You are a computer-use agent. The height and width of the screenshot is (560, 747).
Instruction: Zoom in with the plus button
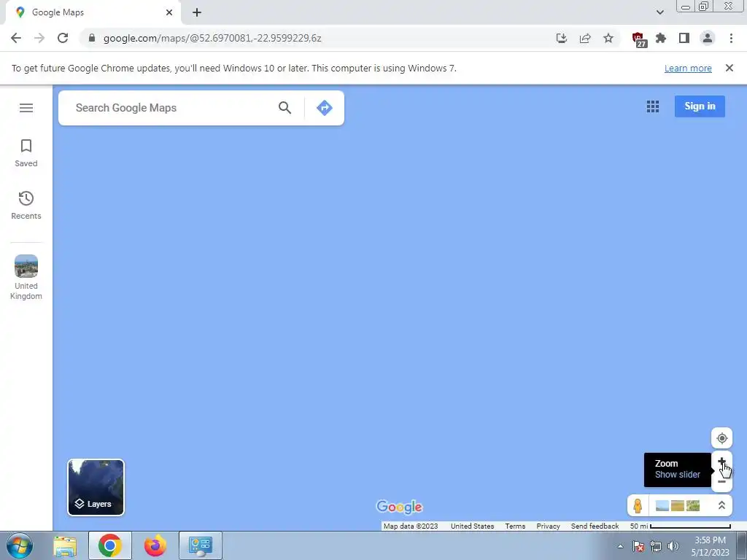click(x=721, y=462)
